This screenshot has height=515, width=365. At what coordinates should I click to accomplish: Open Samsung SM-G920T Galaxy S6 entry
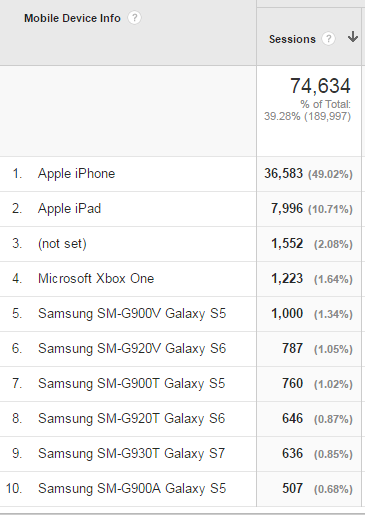[x=132, y=419]
